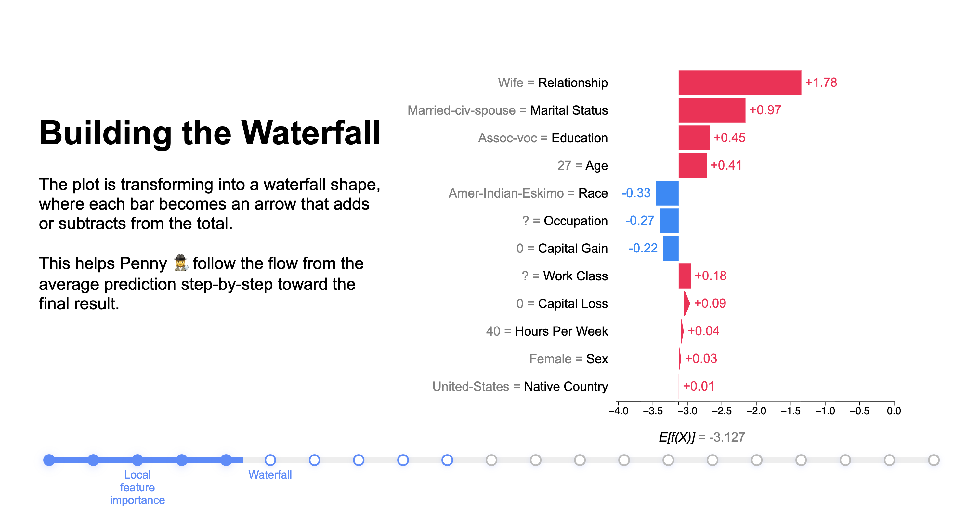This screenshot has height=513, width=980.
Task: Click the +1.78 value label
Action: (821, 83)
